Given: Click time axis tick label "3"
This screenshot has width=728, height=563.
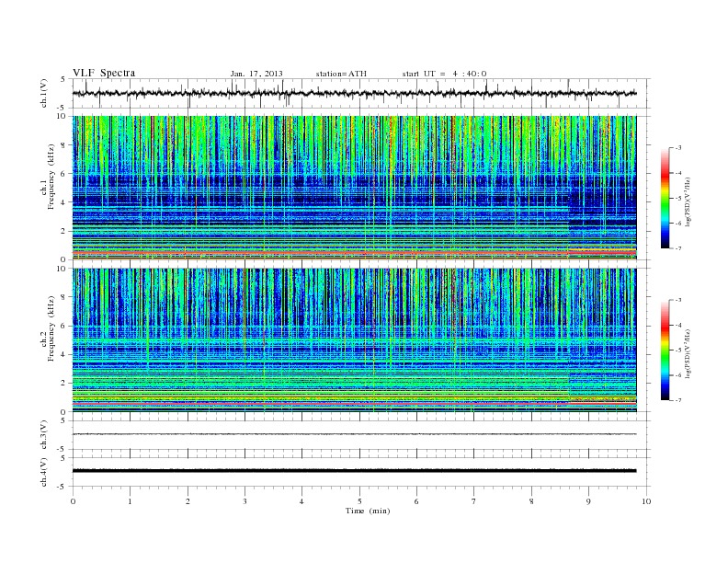Looking at the screenshot, I should click(x=245, y=501).
